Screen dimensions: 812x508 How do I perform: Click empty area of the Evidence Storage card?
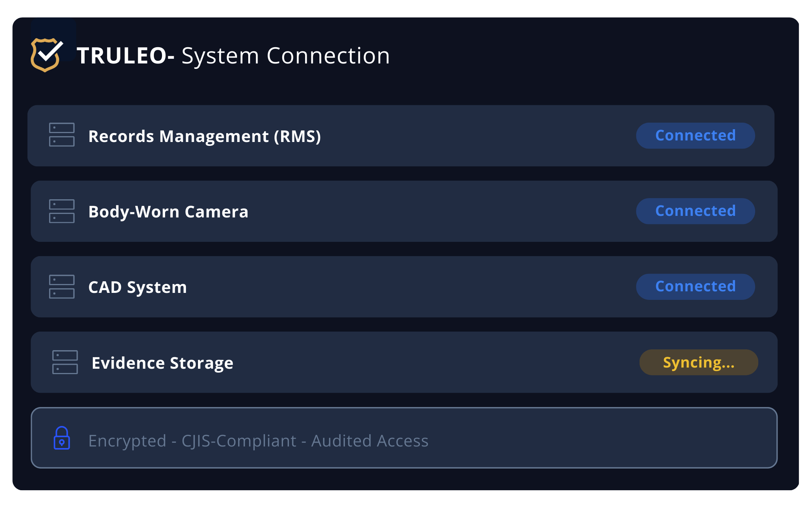[x=425, y=362]
